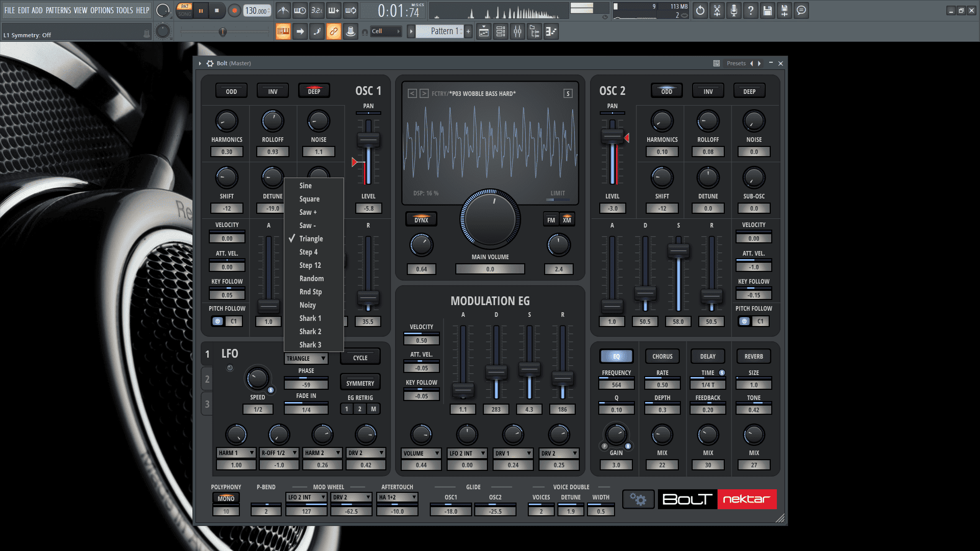Image resolution: width=980 pixels, height=551 pixels.
Task: Open the OPTIONS menu
Action: (102, 10)
